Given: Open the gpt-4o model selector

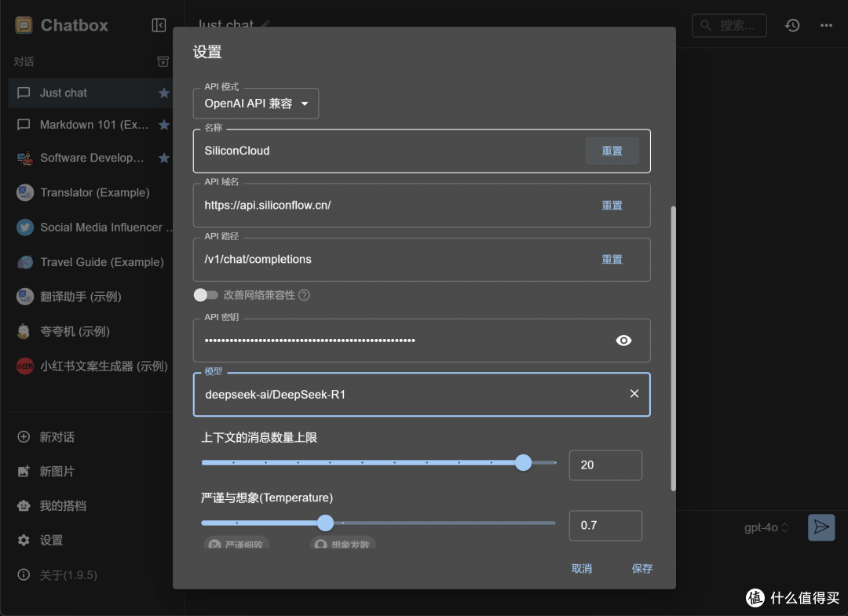Looking at the screenshot, I should (x=766, y=527).
